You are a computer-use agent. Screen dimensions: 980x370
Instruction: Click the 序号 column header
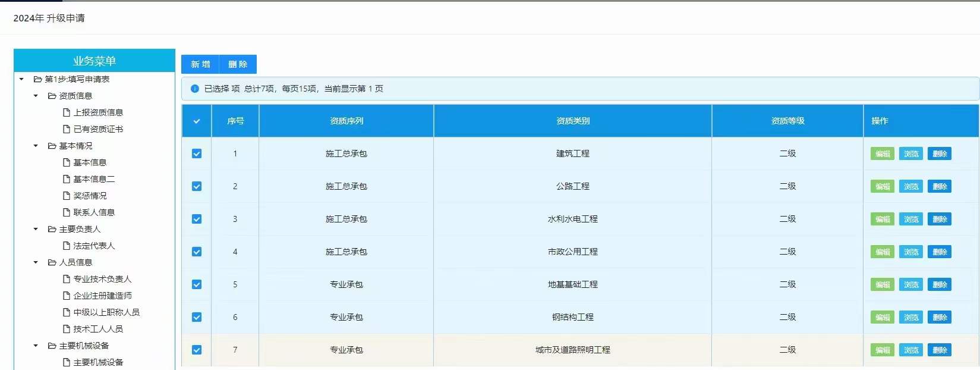click(x=235, y=121)
